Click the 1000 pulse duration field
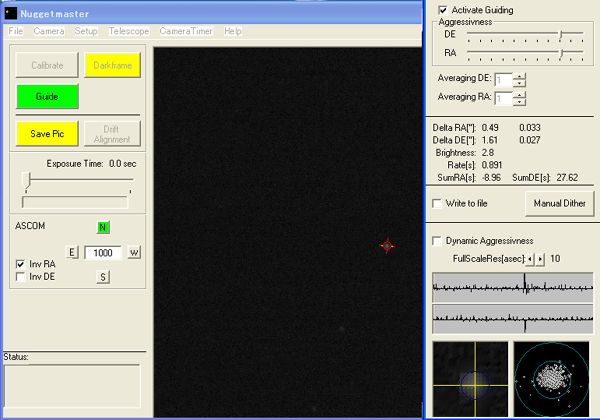Viewport: 600px width, 420px height. pos(102,253)
